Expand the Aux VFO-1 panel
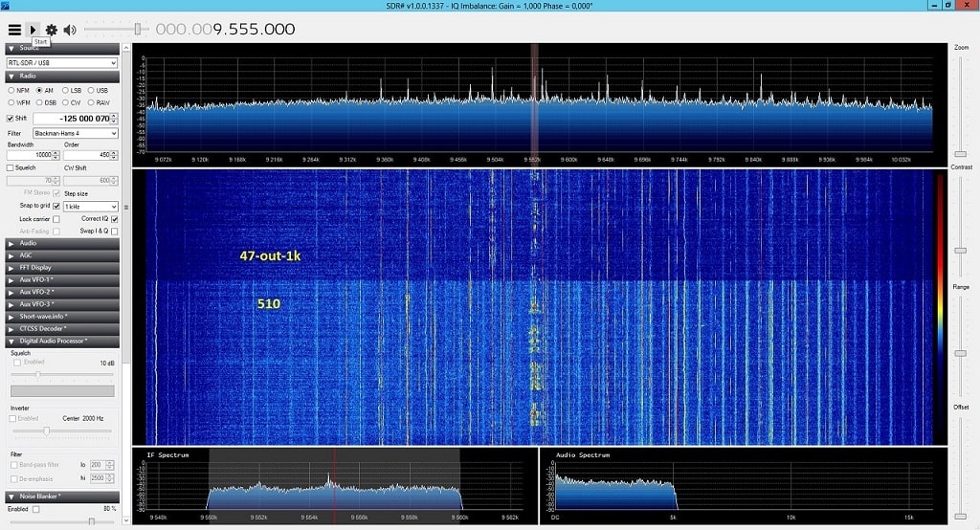Viewport: 980px width, 530px height. (x=62, y=280)
